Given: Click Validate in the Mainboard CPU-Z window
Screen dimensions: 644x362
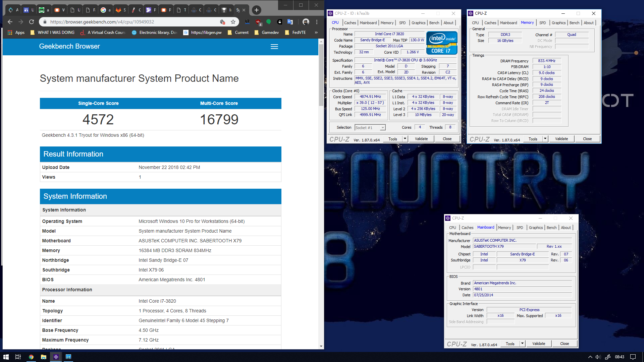Looking at the screenshot, I should (539, 344).
